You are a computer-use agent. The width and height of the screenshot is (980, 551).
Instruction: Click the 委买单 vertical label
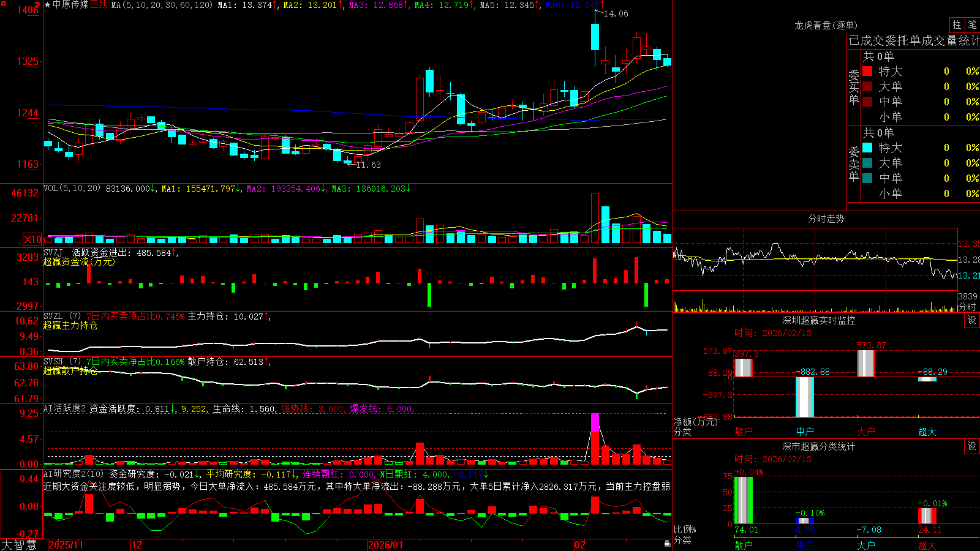pyautogui.click(x=854, y=86)
